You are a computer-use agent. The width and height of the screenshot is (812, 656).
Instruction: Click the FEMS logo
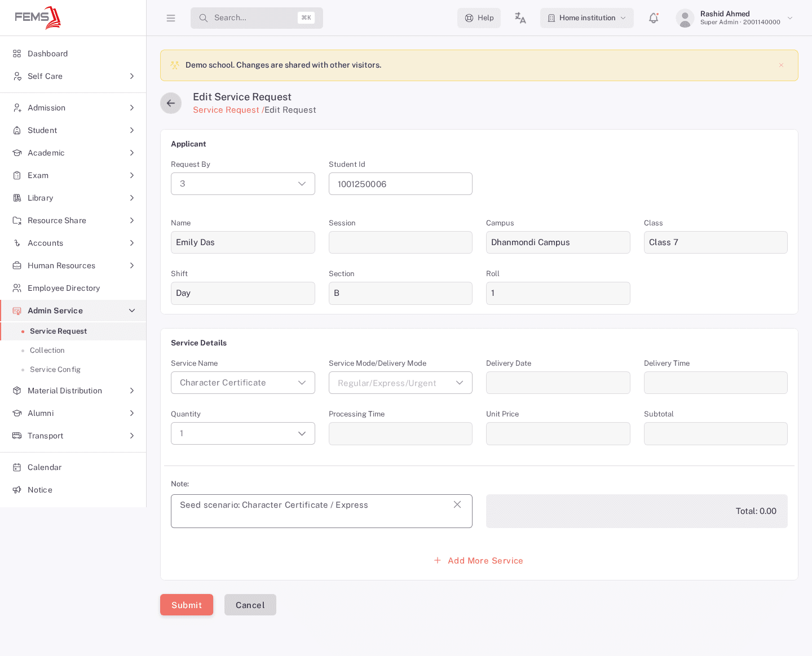click(x=38, y=17)
